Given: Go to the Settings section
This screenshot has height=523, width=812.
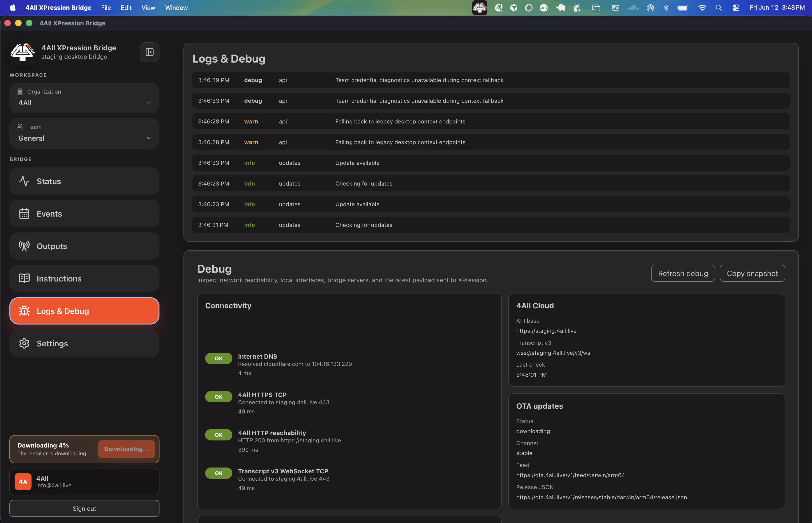Looking at the screenshot, I should [x=84, y=343].
